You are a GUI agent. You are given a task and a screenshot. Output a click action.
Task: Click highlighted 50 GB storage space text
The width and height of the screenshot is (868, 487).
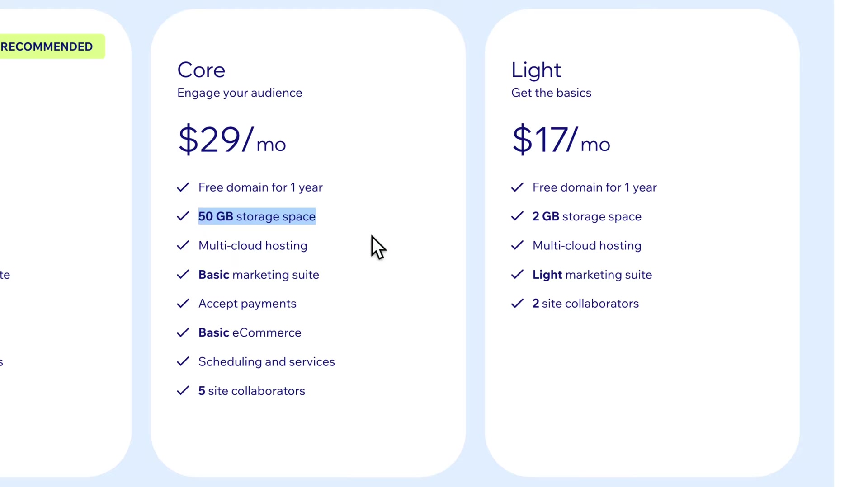[257, 216]
